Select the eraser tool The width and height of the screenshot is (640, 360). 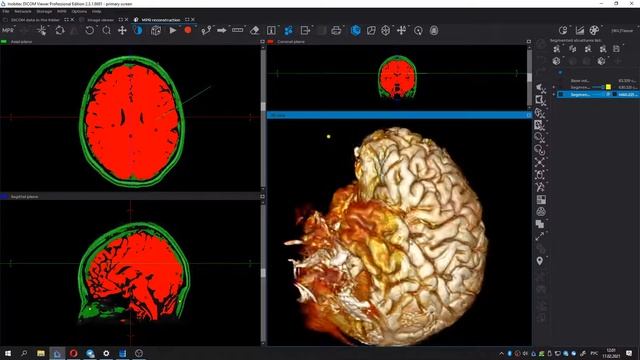click(254, 30)
